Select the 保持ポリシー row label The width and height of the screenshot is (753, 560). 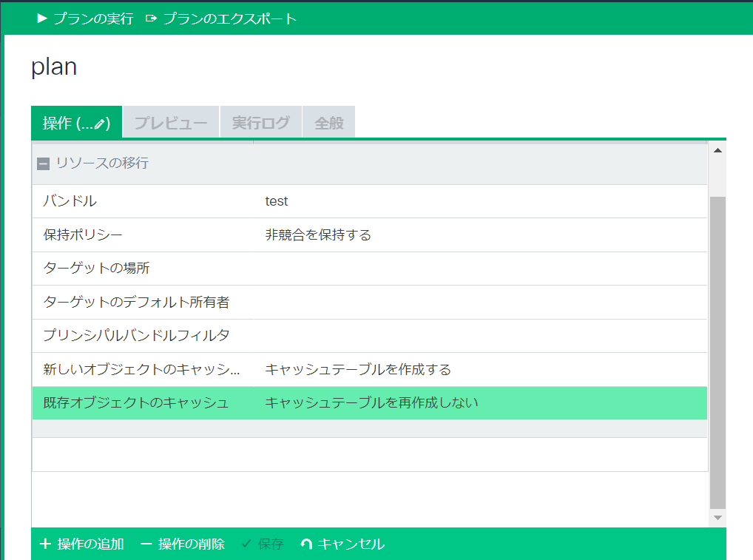(x=83, y=235)
